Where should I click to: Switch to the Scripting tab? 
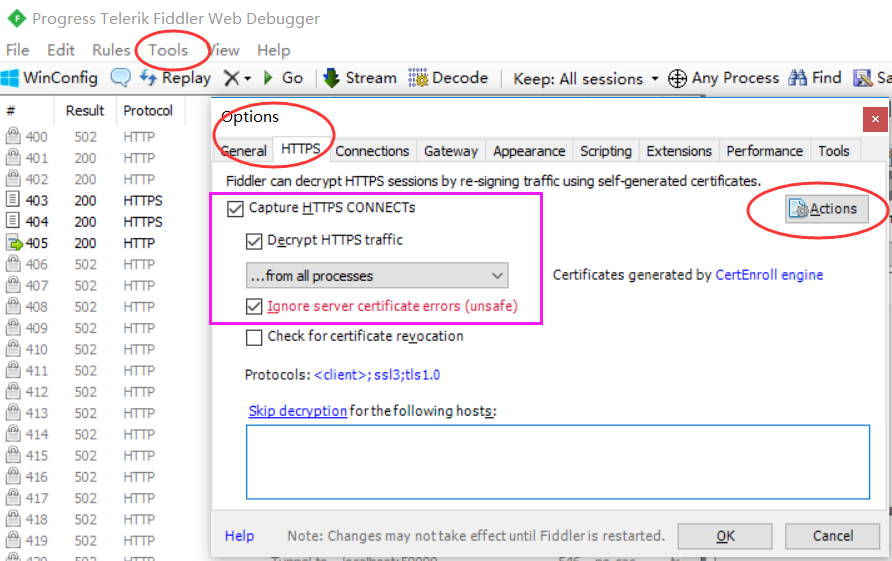(x=606, y=151)
